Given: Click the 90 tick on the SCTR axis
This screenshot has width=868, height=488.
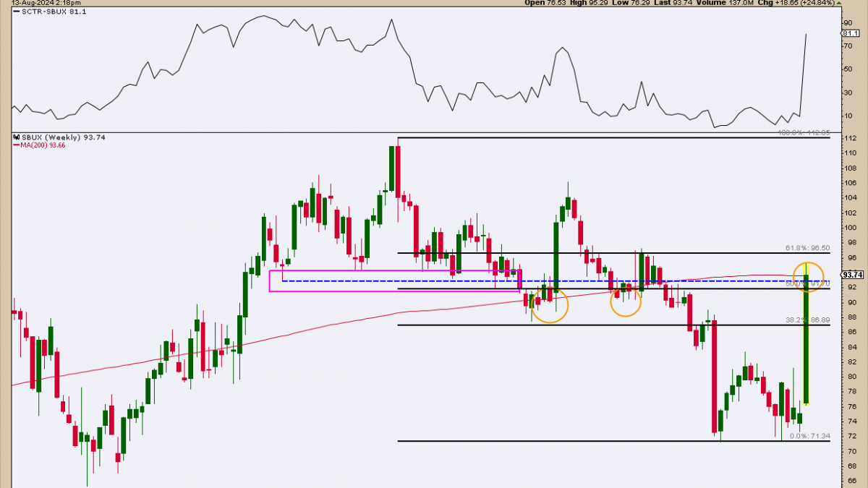Looking at the screenshot, I should (848, 22).
